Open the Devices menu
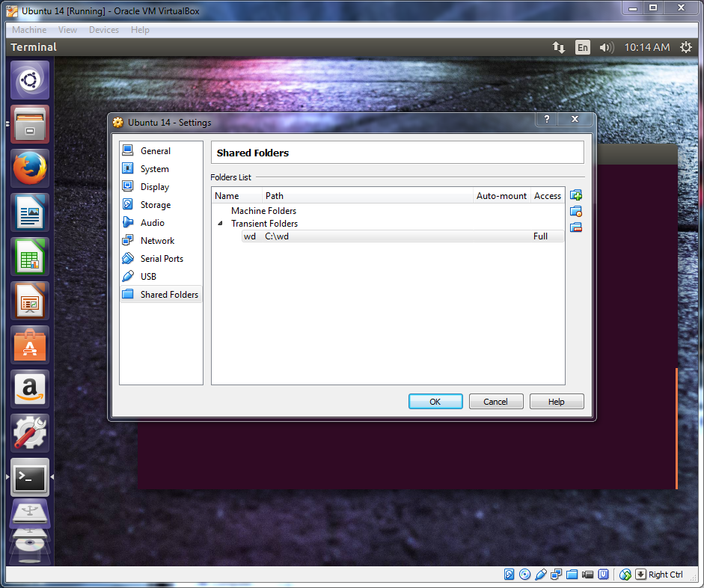 [103, 30]
